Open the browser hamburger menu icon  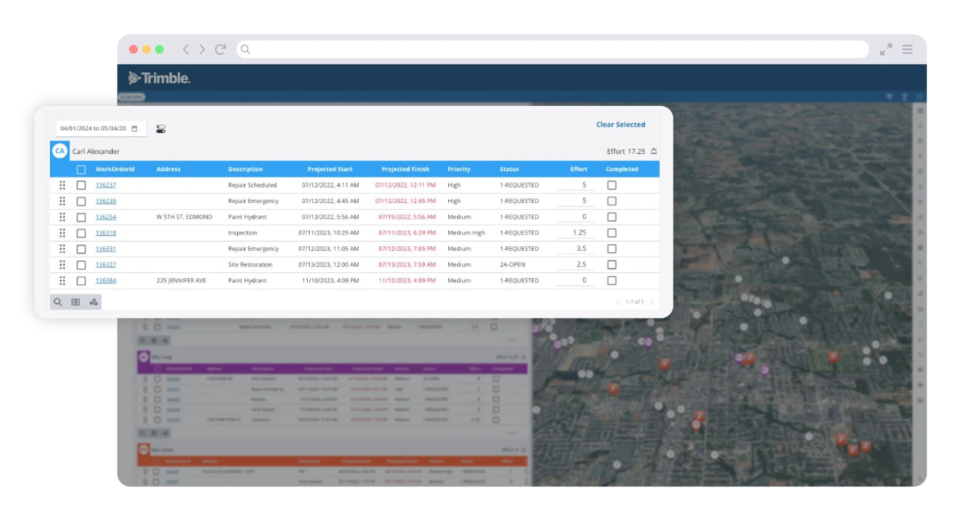coord(907,49)
